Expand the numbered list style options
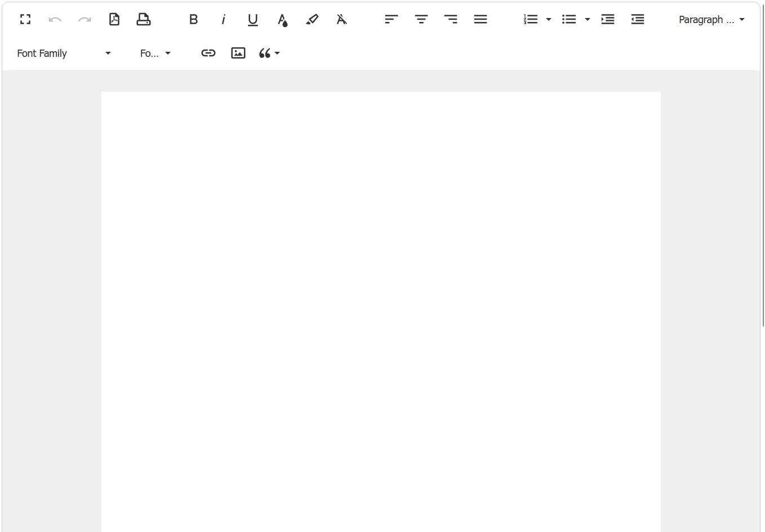The height and width of the screenshot is (532, 765). pos(549,19)
